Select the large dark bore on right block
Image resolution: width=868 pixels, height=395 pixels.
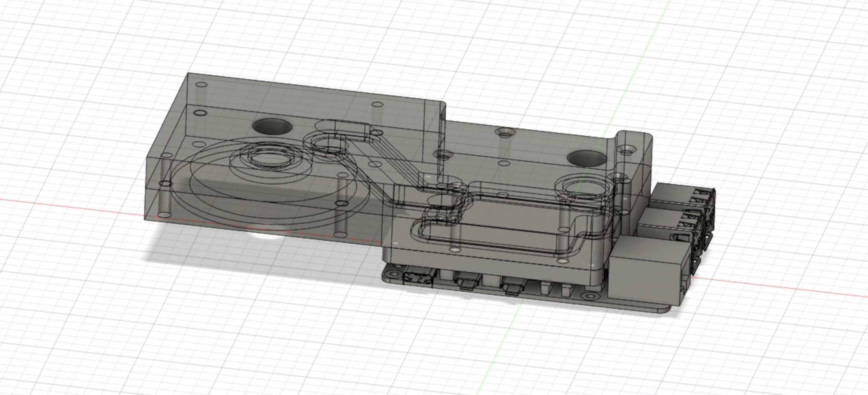coord(585,158)
